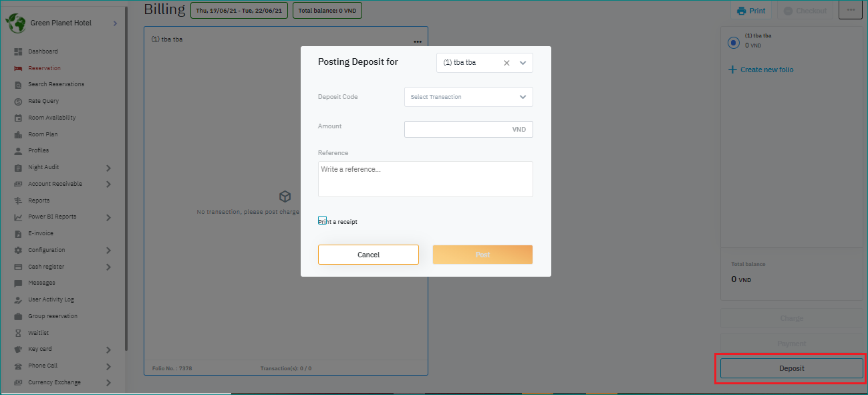Click the Cancel button in dialog
The image size is (868, 395).
click(x=368, y=255)
